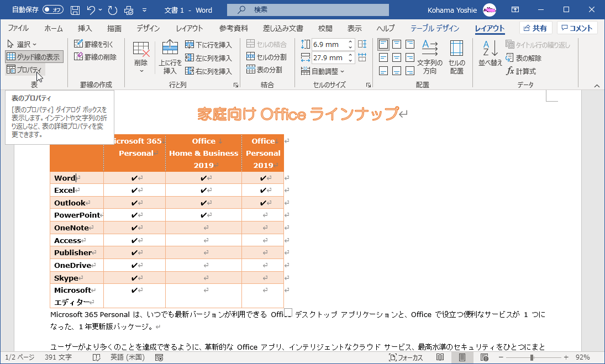
Task: Switch to Read Mode view icon
Action: pos(440,357)
